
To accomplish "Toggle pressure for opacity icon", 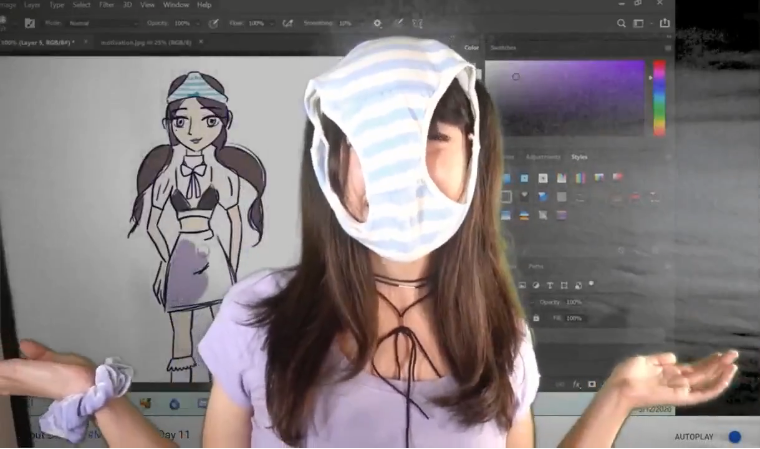I will pos(213,23).
